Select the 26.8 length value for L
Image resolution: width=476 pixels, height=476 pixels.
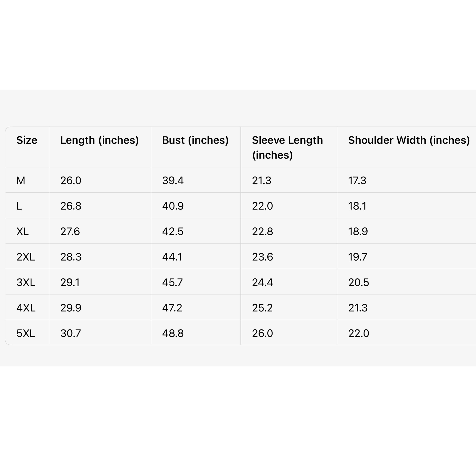click(x=71, y=206)
